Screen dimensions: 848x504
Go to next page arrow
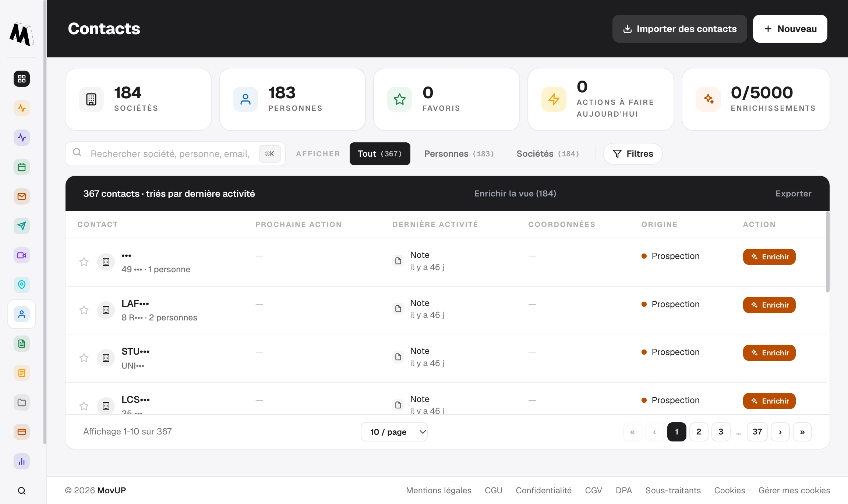(780, 432)
